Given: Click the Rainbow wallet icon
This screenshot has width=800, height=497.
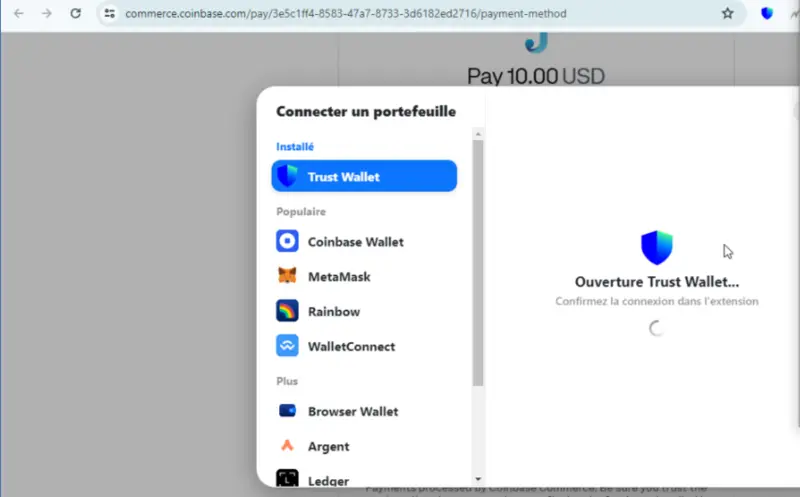Looking at the screenshot, I should [287, 311].
